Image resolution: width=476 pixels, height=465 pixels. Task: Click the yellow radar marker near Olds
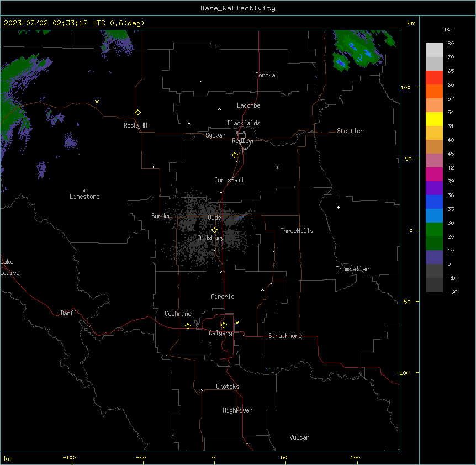pyautogui.click(x=214, y=230)
